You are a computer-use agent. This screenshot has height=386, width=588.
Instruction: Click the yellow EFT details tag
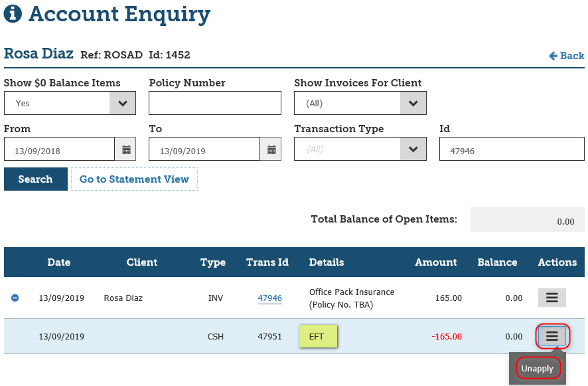pyautogui.click(x=318, y=336)
